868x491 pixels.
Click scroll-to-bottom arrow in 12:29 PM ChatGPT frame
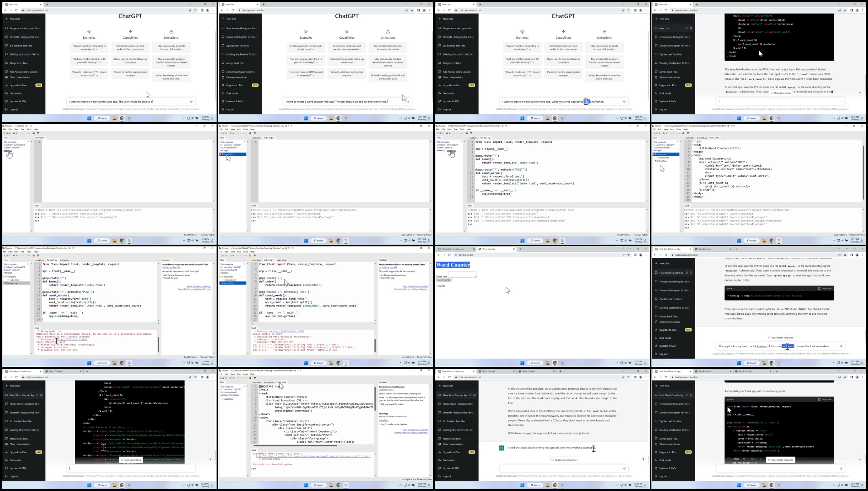(x=643, y=459)
